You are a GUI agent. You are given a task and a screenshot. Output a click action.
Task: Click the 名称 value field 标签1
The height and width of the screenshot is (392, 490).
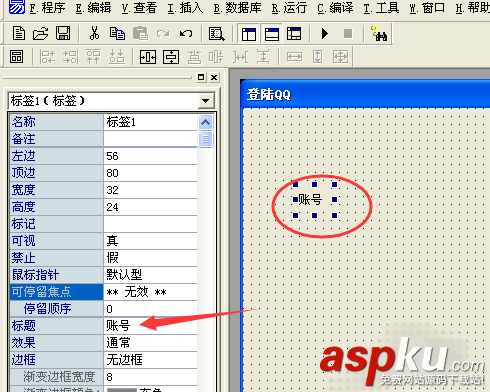click(150, 122)
